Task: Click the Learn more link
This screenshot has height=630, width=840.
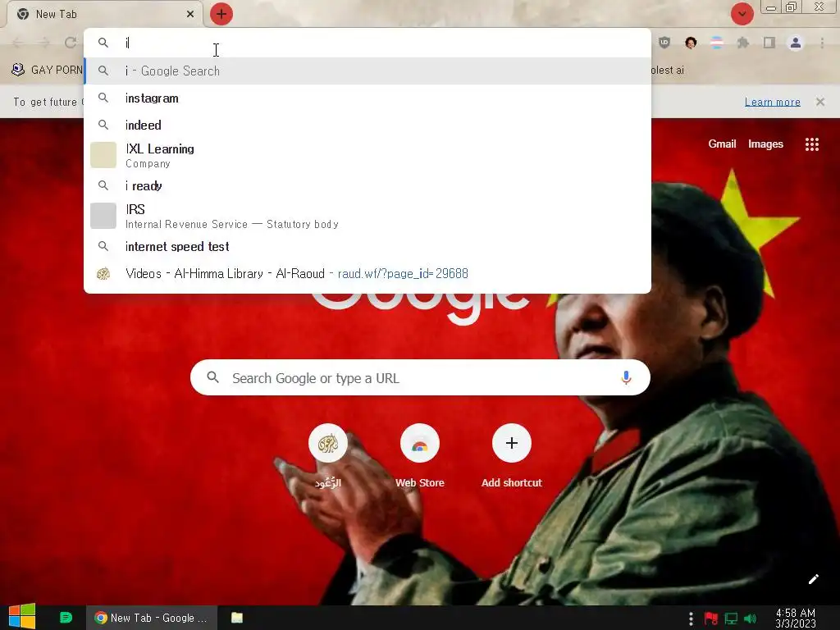Action: pos(772,102)
